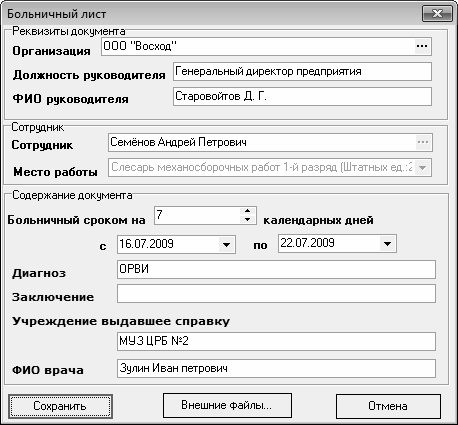Image resolution: width=458 pixels, height=425 pixels.
Task: Open end date 22.07.2009 calendar dropdown
Action: pyautogui.click(x=387, y=244)
